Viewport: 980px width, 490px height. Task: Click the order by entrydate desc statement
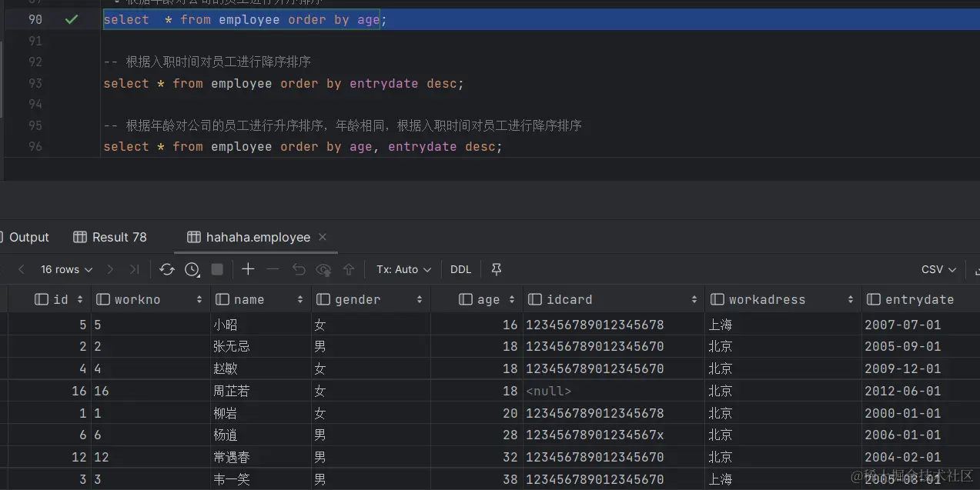[284, 83]
